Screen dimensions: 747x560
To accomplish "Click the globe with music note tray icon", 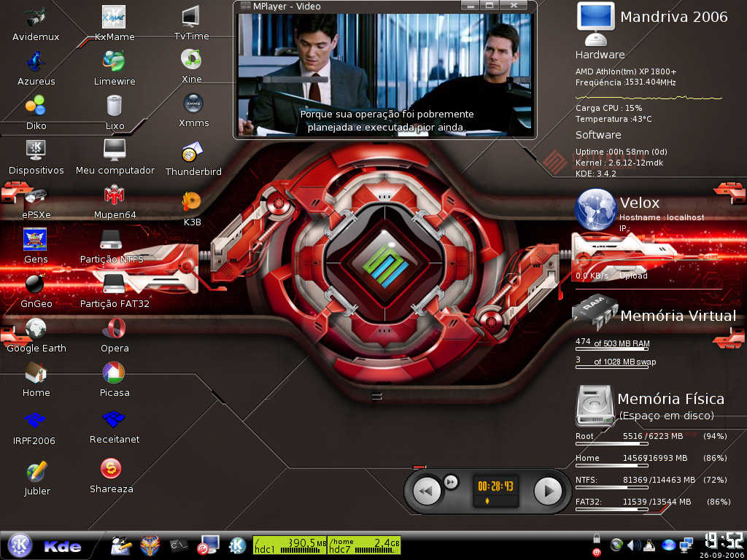I will 616,545.
